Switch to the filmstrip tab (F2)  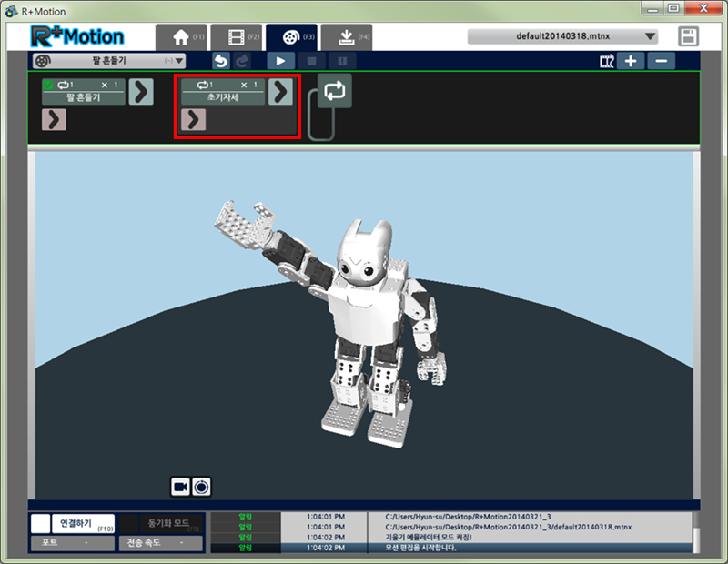click(x=237, y=37)
